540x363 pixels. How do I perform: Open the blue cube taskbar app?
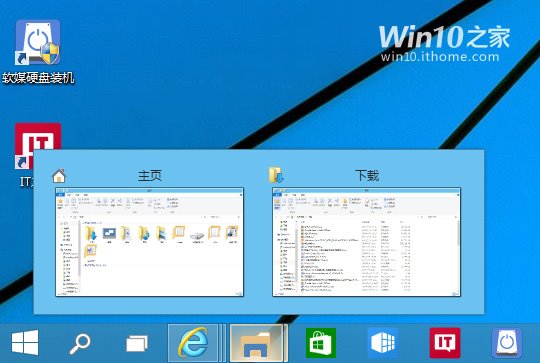[x=383, y=343]
